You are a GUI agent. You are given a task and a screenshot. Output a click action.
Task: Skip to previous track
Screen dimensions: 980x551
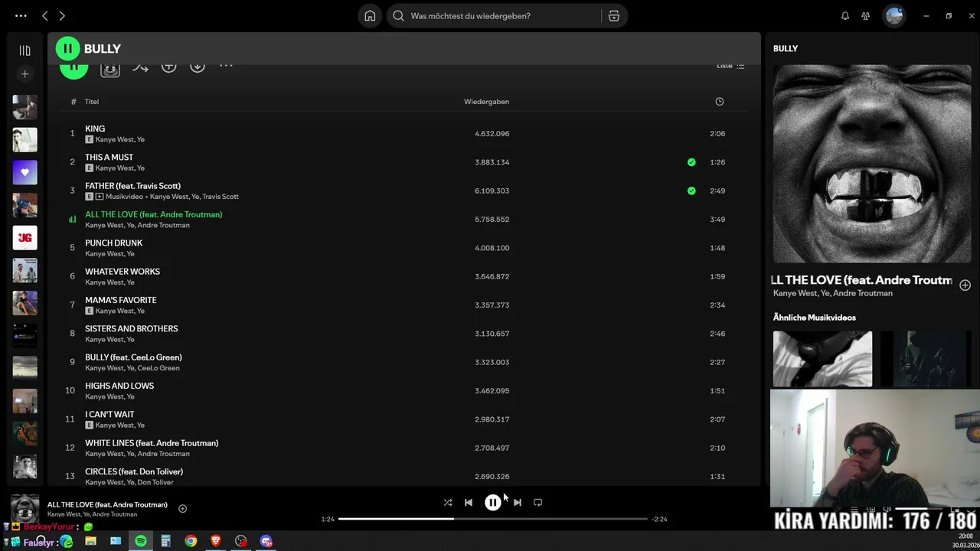pos(469,503)
